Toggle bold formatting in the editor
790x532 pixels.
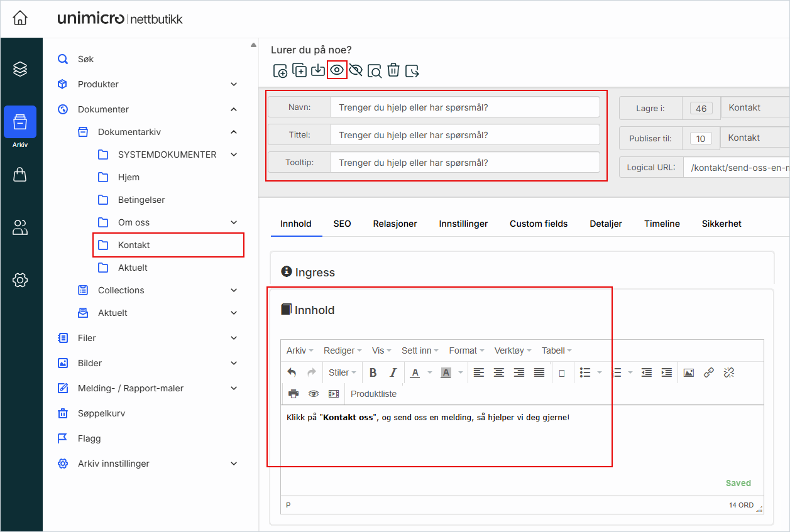(373, 372)
